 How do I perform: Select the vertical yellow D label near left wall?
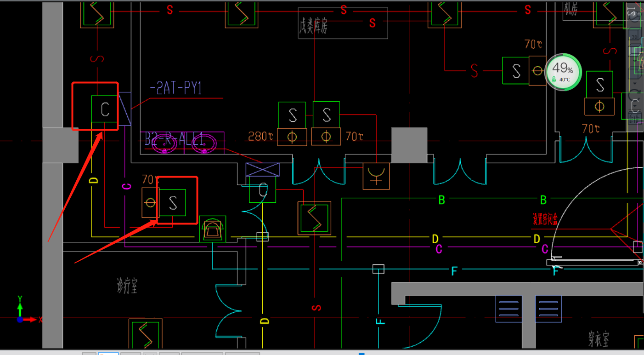(x=94, y=180)
